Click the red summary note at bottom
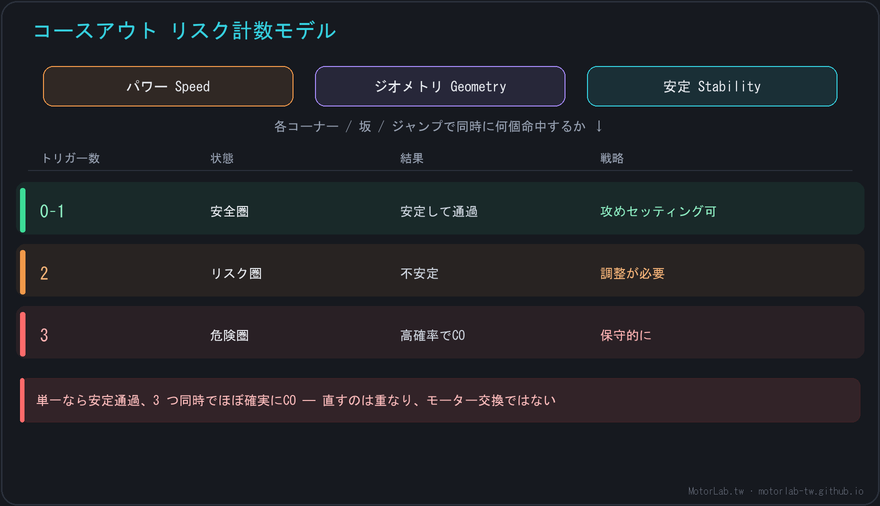 pyautogui.click(x=440, y=400)
